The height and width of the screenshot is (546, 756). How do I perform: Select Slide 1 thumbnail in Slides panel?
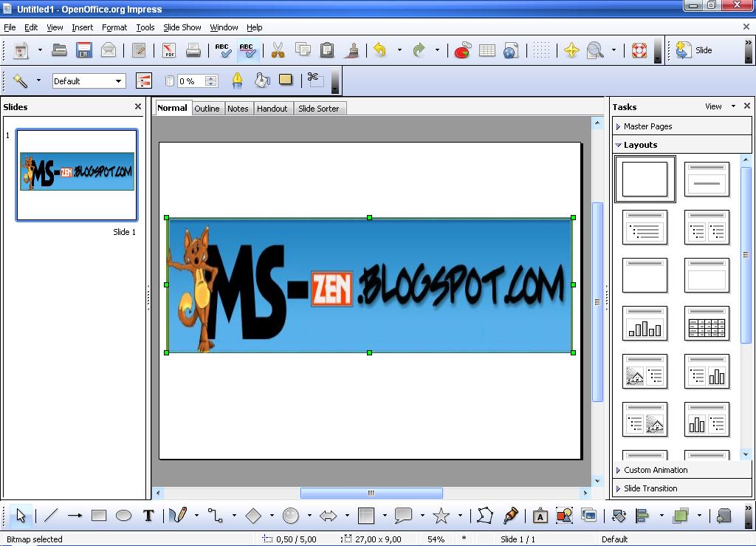click(77, 174)
